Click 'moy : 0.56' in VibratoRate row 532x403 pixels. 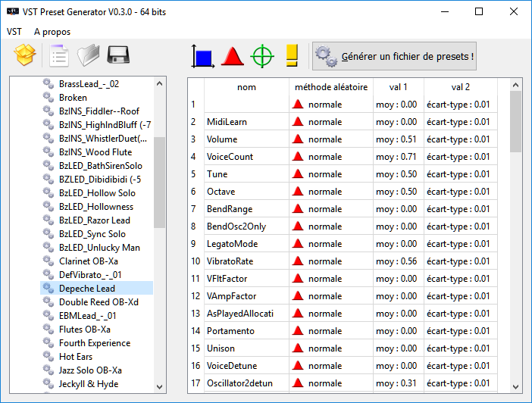(396, 261)
